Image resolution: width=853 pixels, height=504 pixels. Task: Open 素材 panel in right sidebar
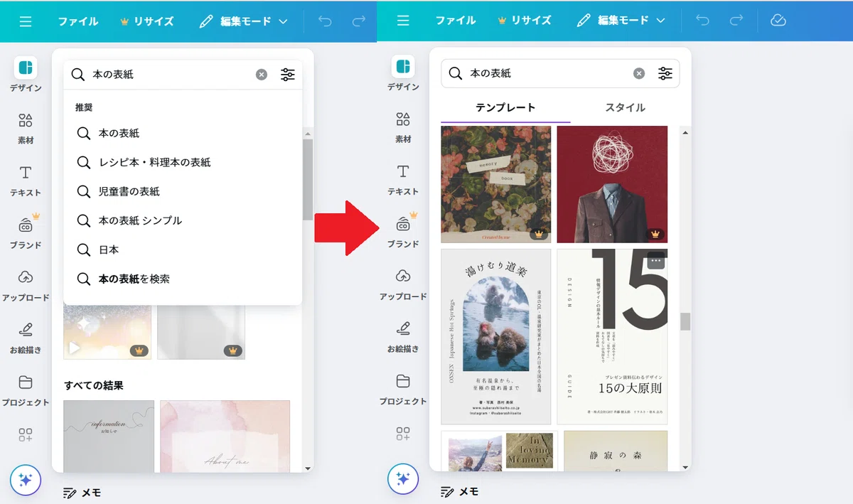tap(403, 128)
